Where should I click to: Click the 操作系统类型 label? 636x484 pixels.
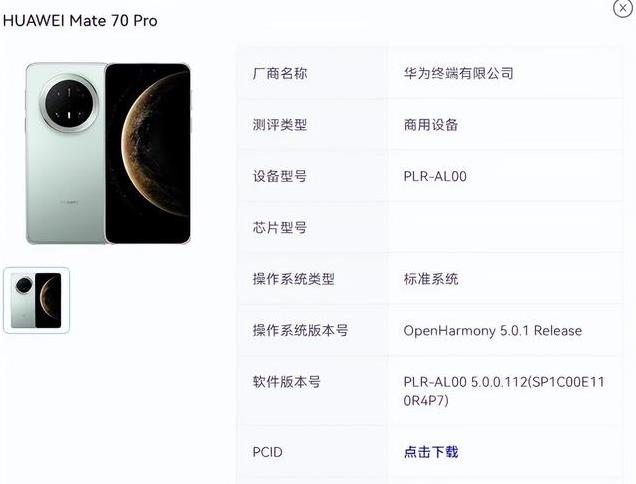pyautogui.click(x=294, y=279)
